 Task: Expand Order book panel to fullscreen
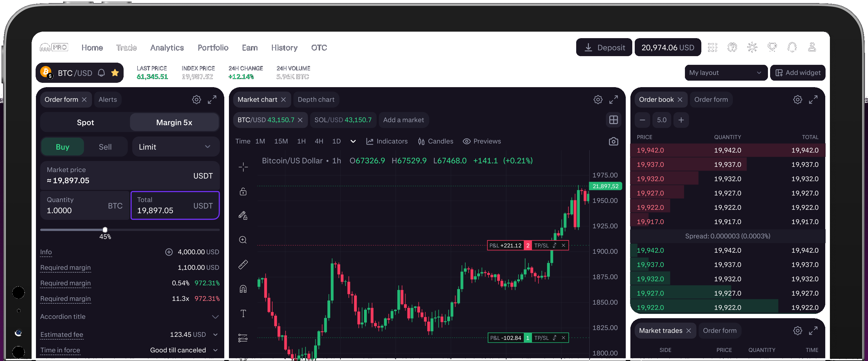(813, 100)
